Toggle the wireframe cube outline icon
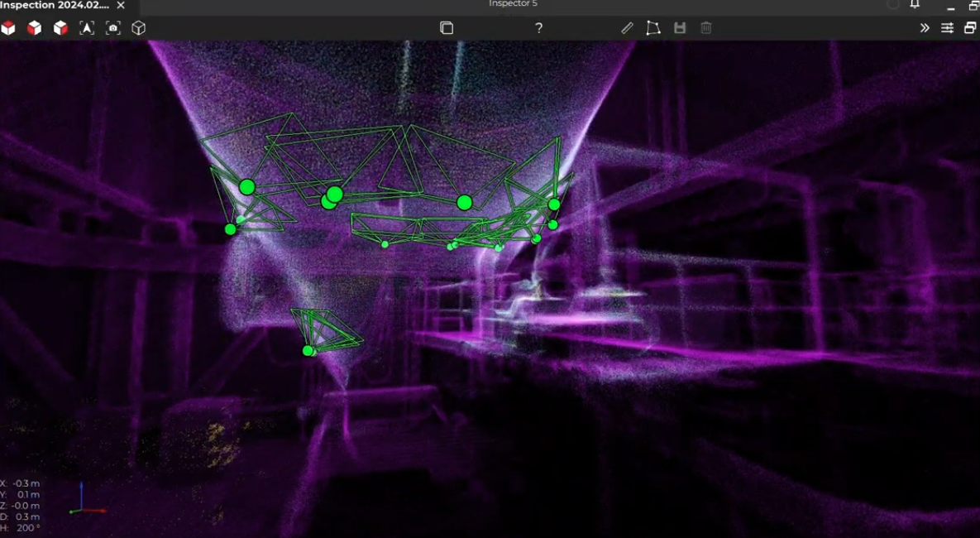Viewport: 980px width, 538px height. pyautogui.click(x=139, y=28)
